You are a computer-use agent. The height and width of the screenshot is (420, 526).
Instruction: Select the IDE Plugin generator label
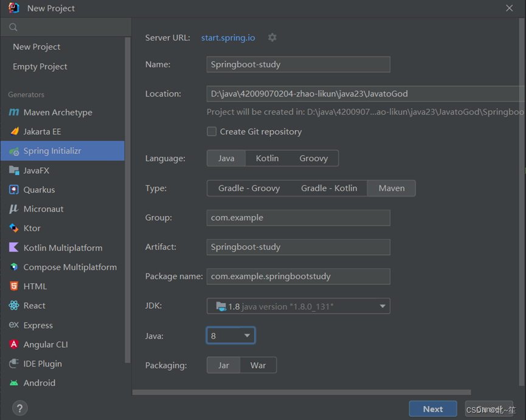pyautogui.click(x=43, y=364)
